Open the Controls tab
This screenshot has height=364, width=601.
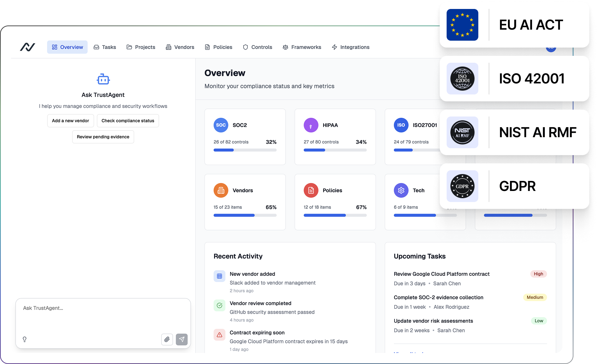pyautogui.click(x=257, y=47)
